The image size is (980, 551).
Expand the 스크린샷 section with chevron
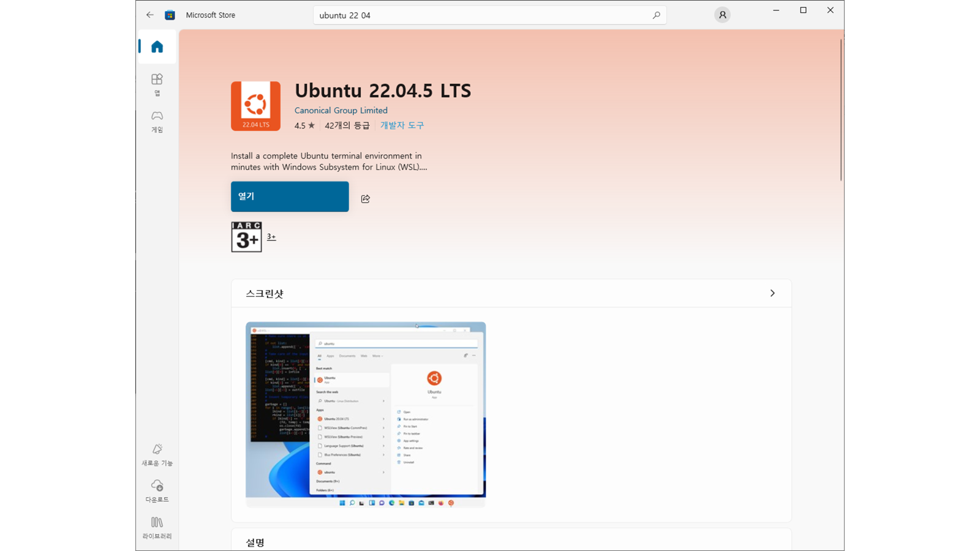(772, 293)
